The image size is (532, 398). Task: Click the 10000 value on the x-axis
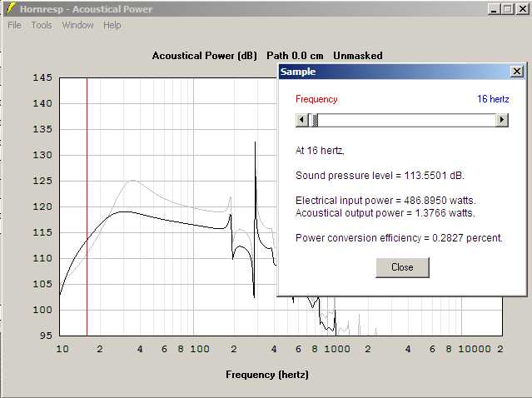tap(475, 349)
